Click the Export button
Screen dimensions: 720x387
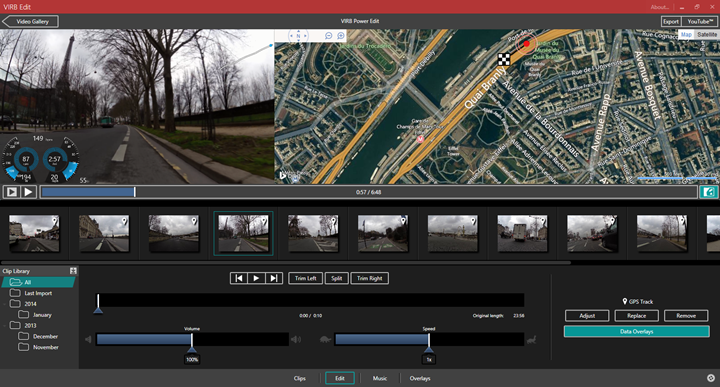(x=670, y=21)
